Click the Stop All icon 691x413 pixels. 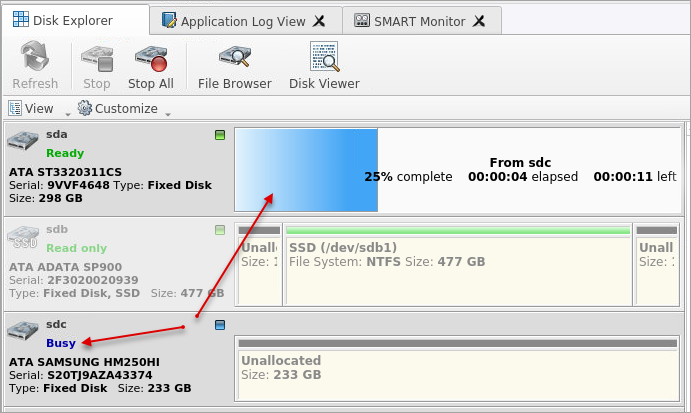coord(151,59)
